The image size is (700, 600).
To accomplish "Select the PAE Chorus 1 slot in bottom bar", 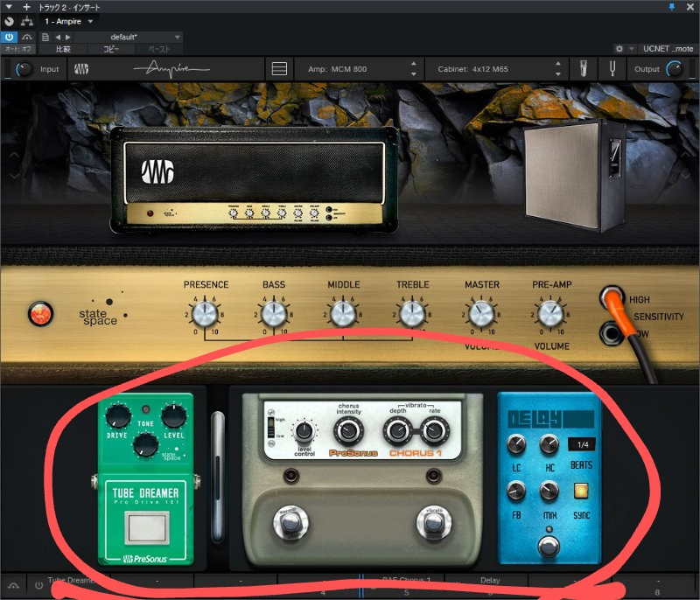I will (x=403, y=585).
